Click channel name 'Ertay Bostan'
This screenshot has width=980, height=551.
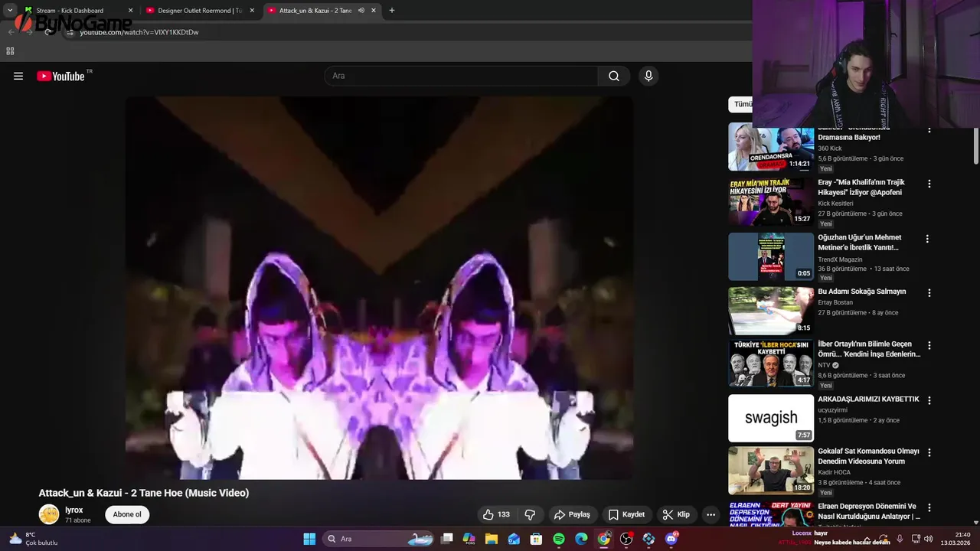point(835,303)
